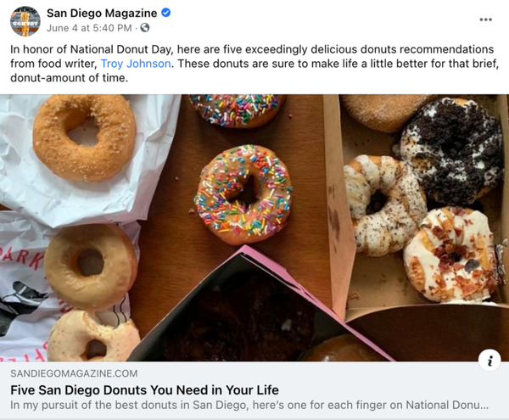Click the white speckled donut beside Oreo one
This screenshot has height=420, width=509.
(x=384, y=205)
